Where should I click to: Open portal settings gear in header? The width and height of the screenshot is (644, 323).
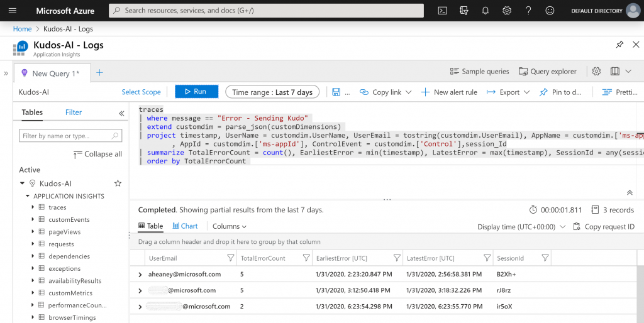tap(507, 11)
